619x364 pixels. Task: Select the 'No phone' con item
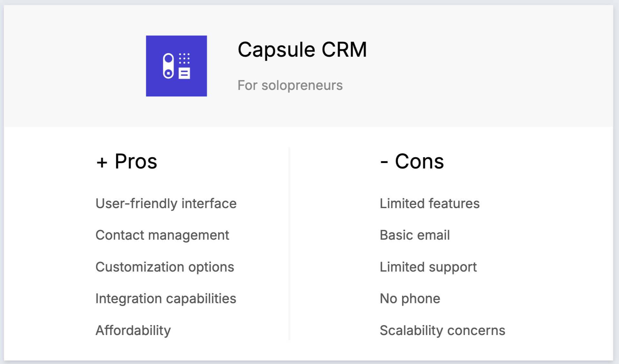(410, 299)
